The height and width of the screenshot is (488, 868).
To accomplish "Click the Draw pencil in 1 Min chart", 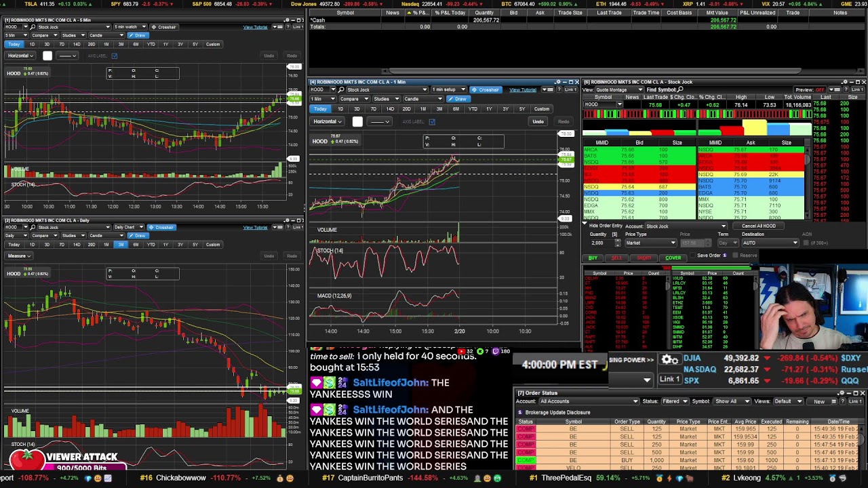I will pos(458,99).
